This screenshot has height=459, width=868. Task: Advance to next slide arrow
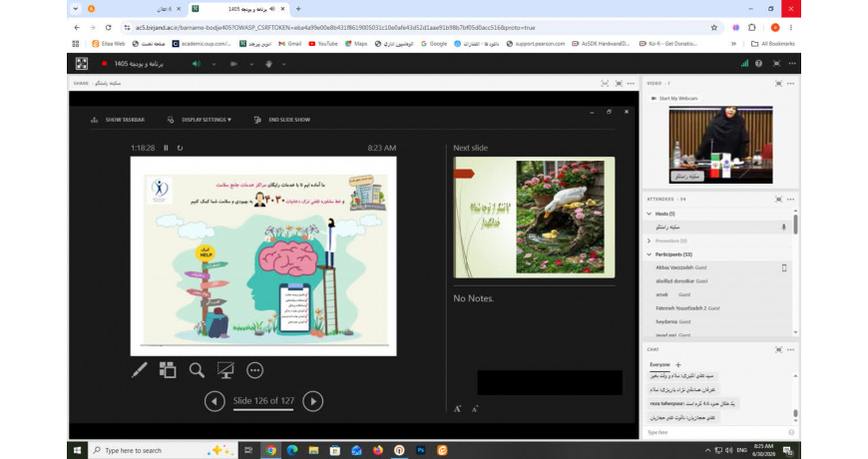coord(312,401)
